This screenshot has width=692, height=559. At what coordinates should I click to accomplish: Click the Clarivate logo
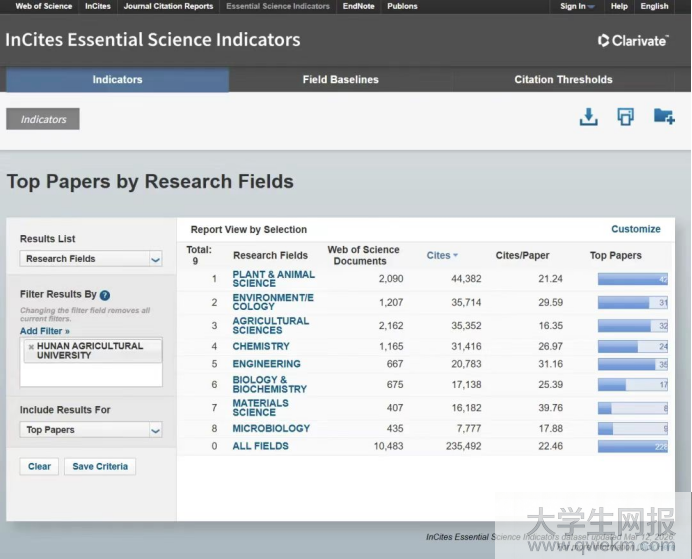tap(632, 41)
